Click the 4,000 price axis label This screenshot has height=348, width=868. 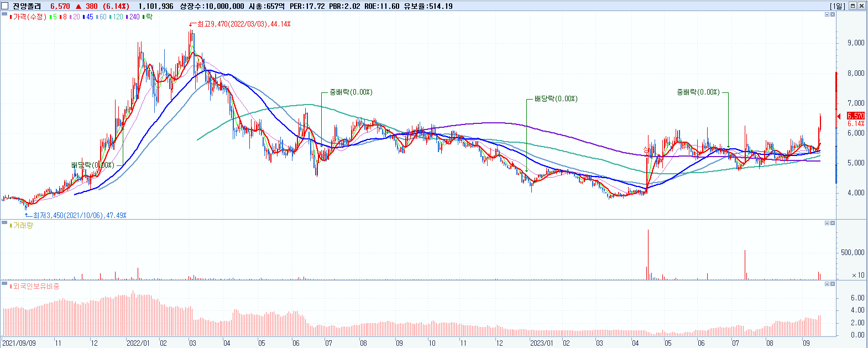point(856,193)
